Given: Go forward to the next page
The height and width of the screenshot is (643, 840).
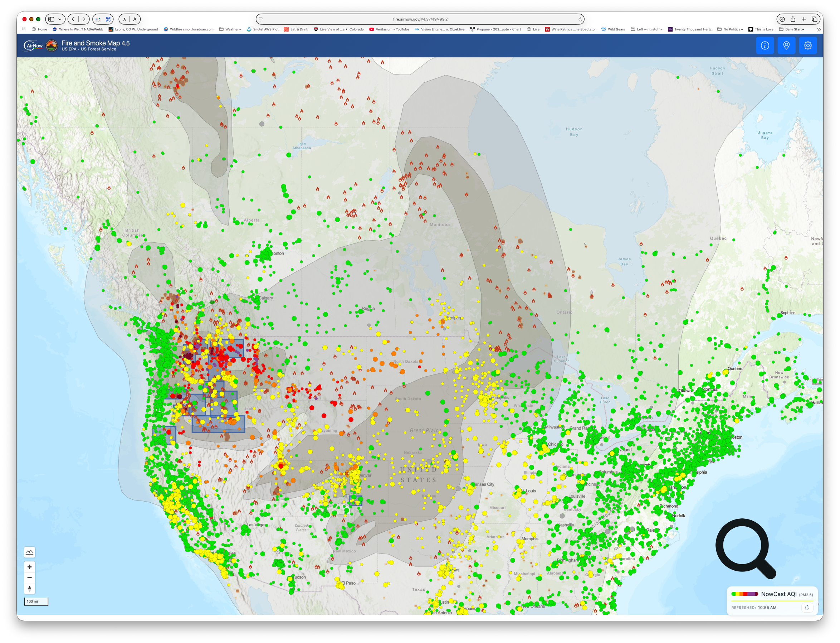Looking at the screenshot, I should 84,19.
